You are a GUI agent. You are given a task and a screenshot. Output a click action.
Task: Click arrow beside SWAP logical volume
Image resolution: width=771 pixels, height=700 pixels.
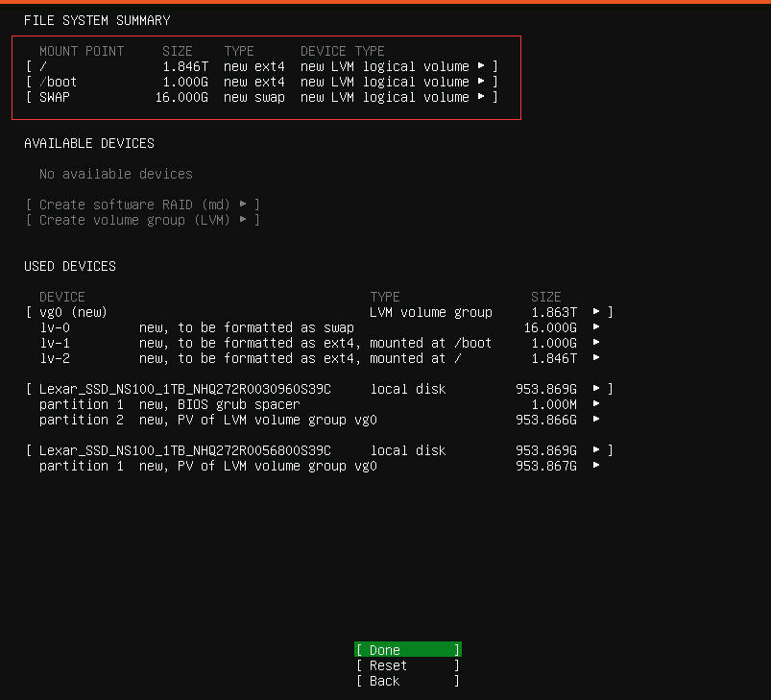pyautogui.click(x=481, y=97)
